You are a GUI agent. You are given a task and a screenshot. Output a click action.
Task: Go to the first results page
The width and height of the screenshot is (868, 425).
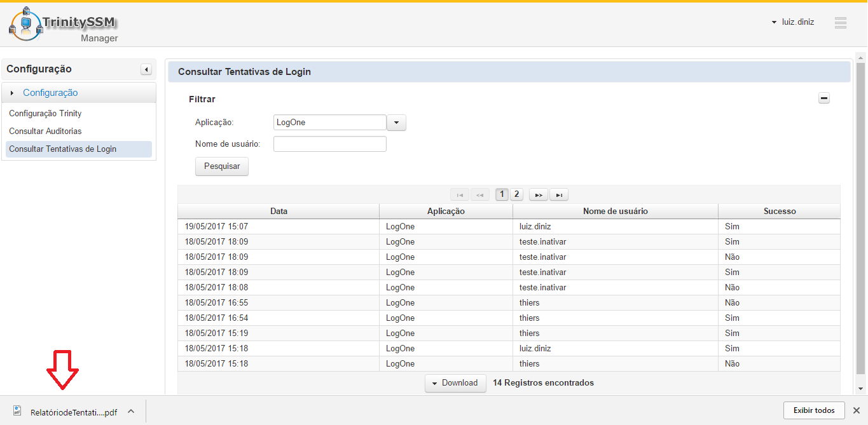point(459,195)
